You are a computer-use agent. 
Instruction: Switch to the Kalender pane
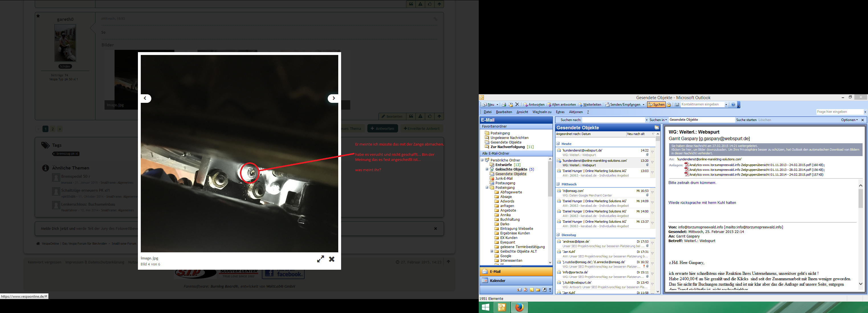(x=497, y=281)
